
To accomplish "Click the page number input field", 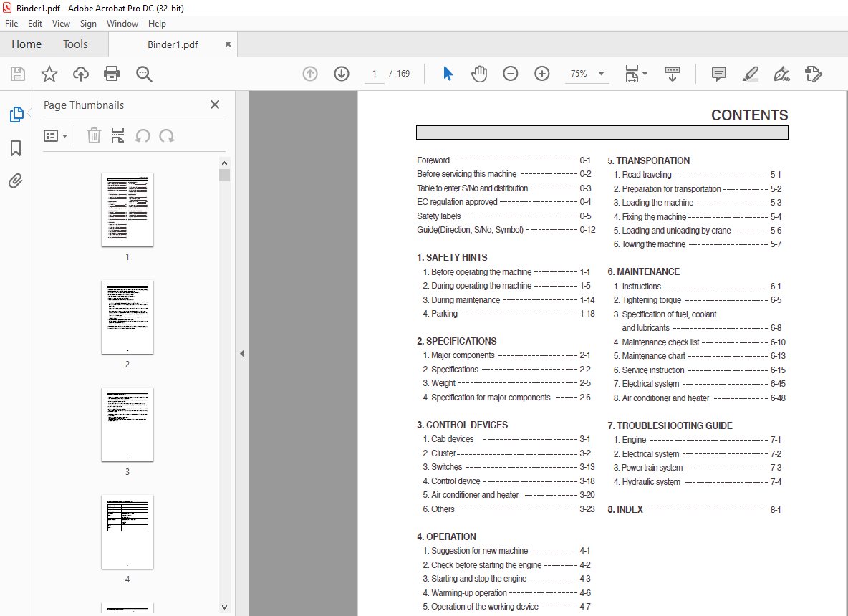I will point(375,74).
